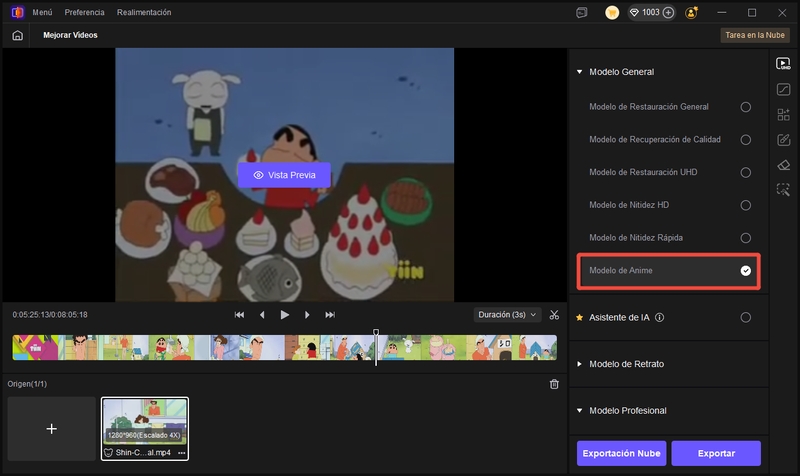Add credits with the plus icon beside 1003
This screenshot has width=800, height=476.
668,13
